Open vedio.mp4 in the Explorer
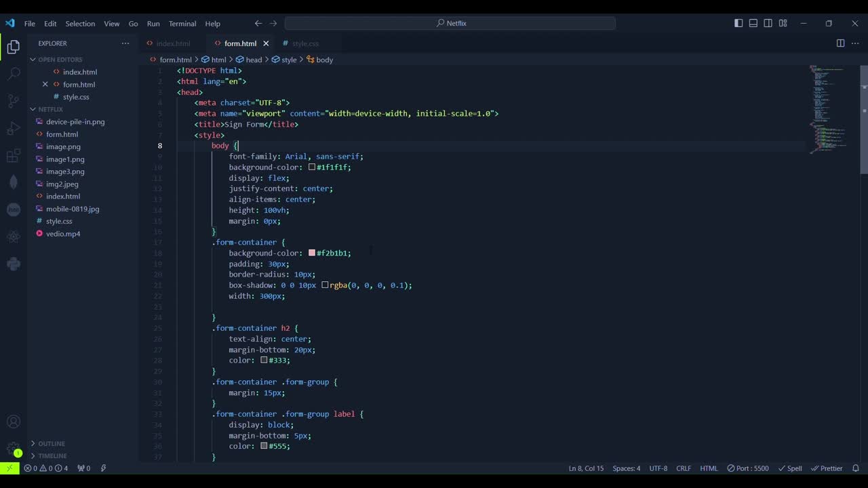 [x=63, y=234]
